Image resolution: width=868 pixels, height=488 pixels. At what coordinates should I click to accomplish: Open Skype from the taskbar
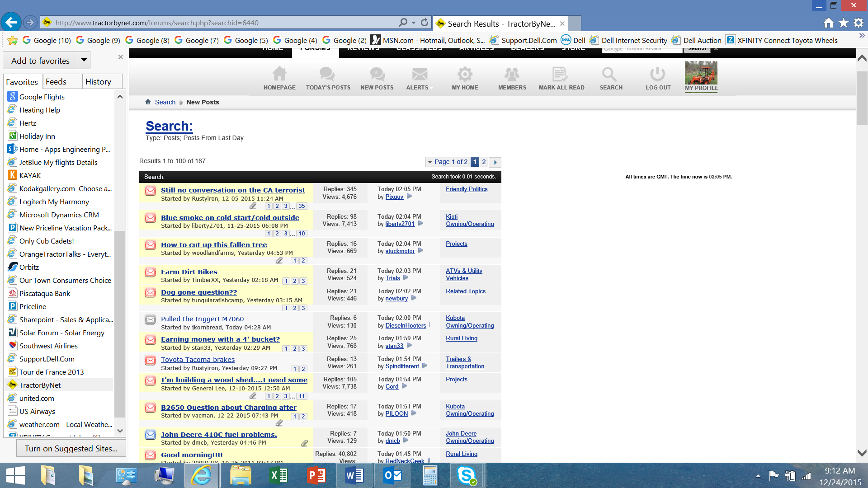(x=466, y=475)
